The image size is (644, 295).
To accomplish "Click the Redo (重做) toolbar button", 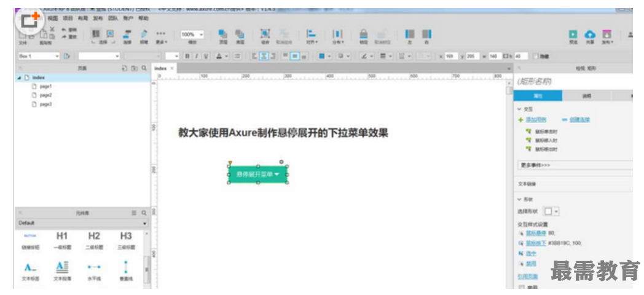I will pos(69,36).
